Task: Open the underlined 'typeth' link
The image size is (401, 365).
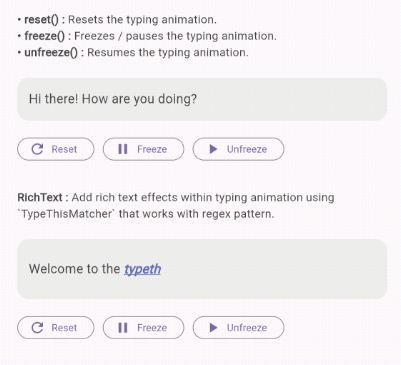Action: click(143, 269)
